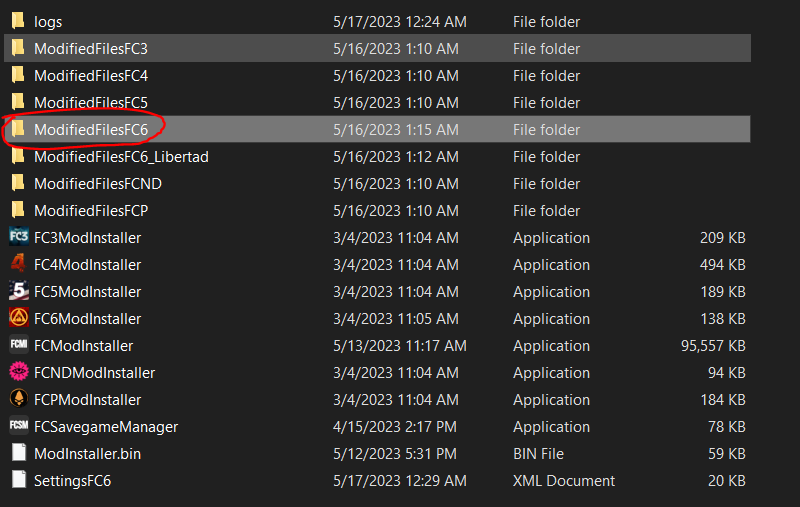
Task: Select the FCSavegameManager FCSM icon
Action: coord(18,426)
